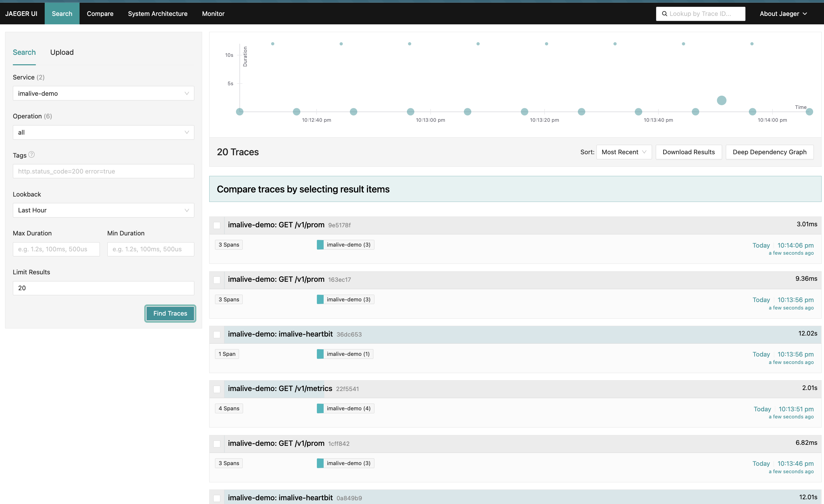Click the 10:13:51 pm timestamp
This screenshot has width=824, height=504.
[x=796, y=409]
